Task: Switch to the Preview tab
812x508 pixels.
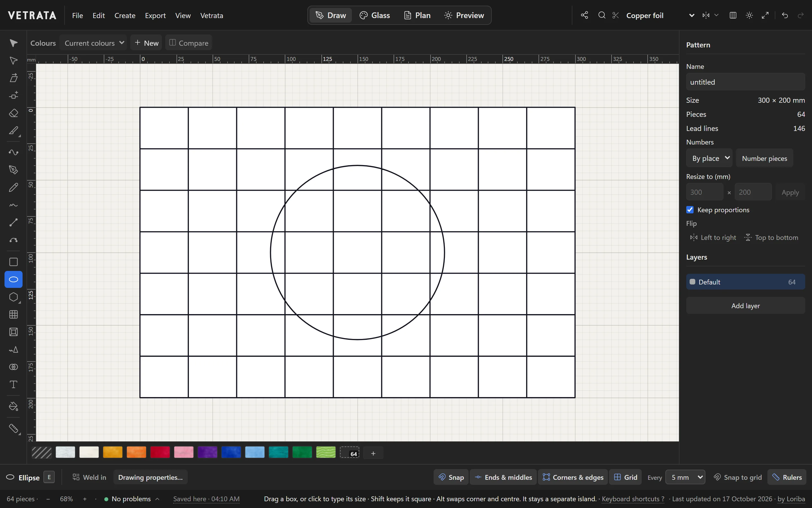Action: click(464, 15)
